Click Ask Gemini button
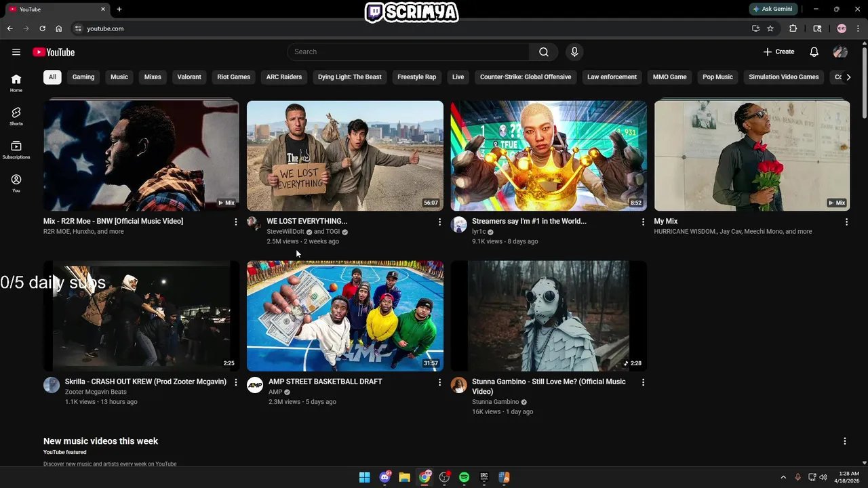The height and width of the screenshot is (488, 868). click(772, 9)
